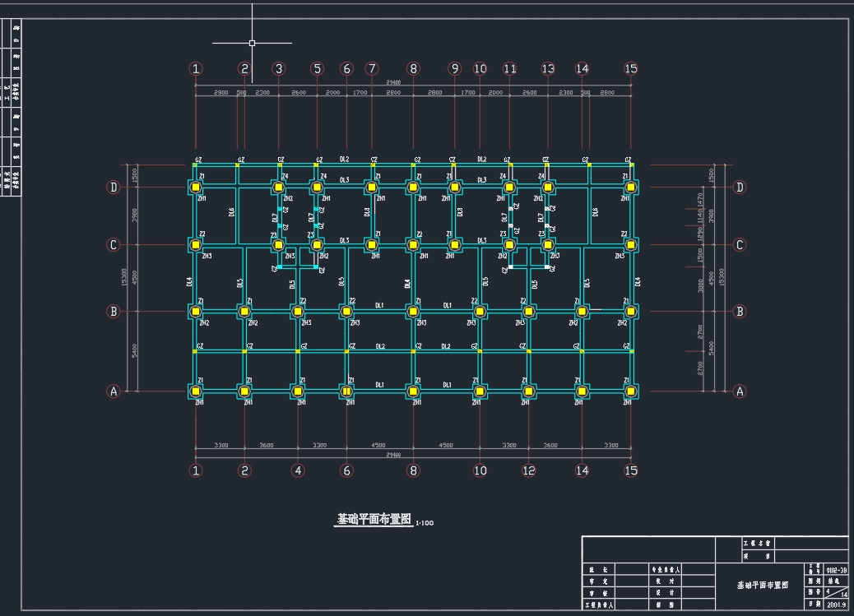Select the scale text 1:100
854x616 pixels.
coord(425,523)
